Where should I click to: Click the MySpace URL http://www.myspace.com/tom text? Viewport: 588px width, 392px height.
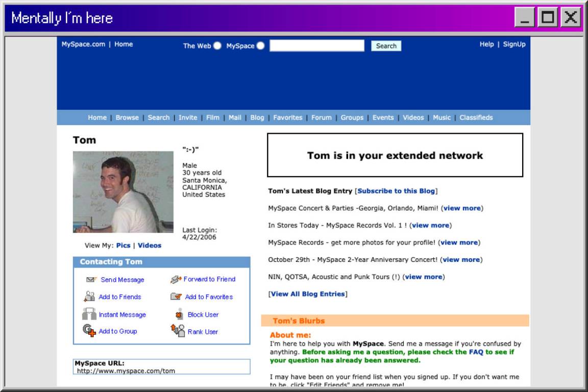126,371
